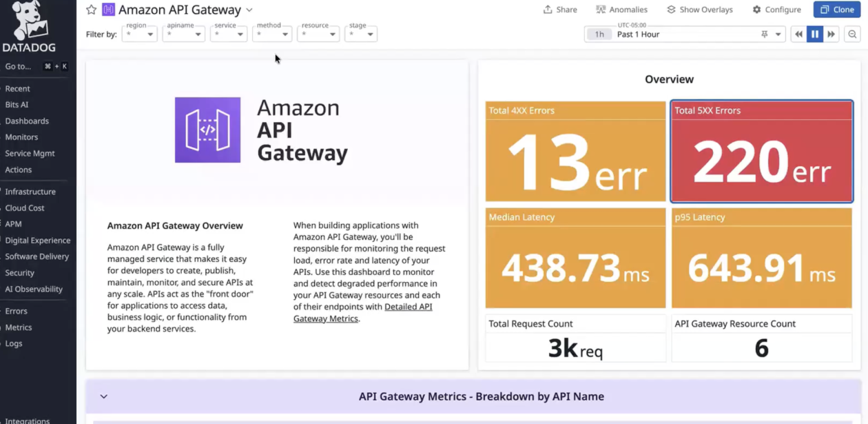Open the Anomalies overlay tool
The width and height of the screenshot is (868, 424).
(621, 9)
